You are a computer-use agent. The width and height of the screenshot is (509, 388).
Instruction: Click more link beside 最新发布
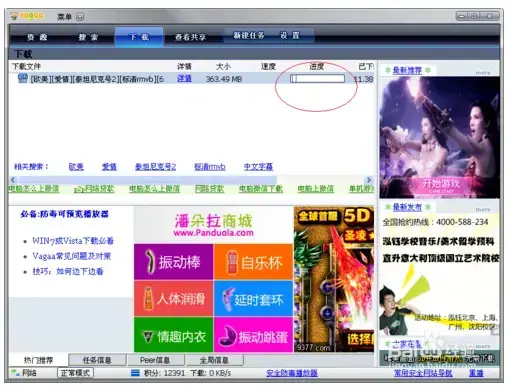click(483, 209)
